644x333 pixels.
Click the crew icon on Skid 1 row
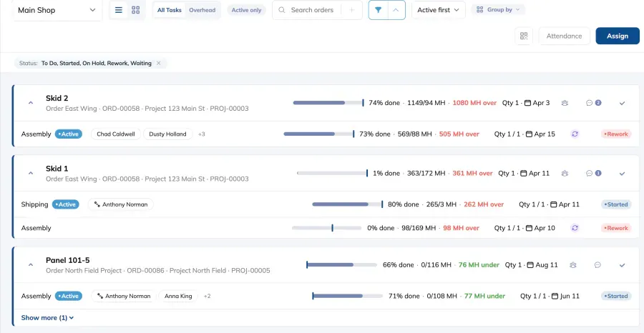coord(565,174)
